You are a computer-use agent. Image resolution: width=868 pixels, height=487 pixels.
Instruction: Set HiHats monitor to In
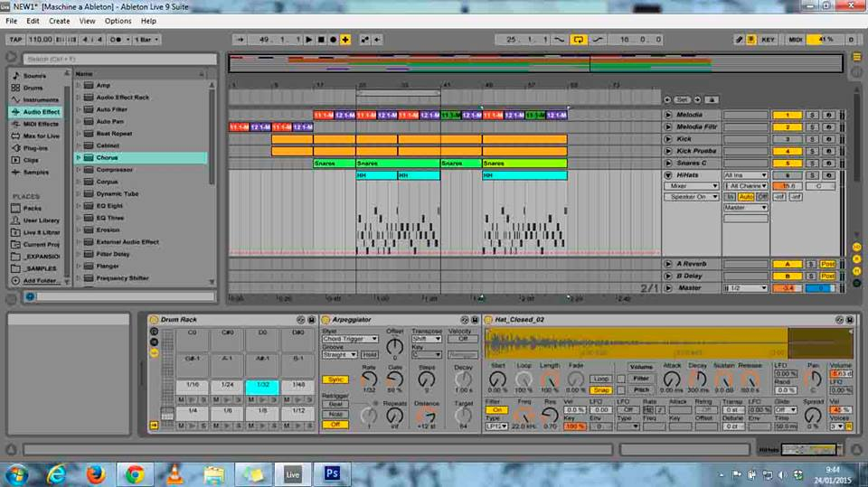731,196
